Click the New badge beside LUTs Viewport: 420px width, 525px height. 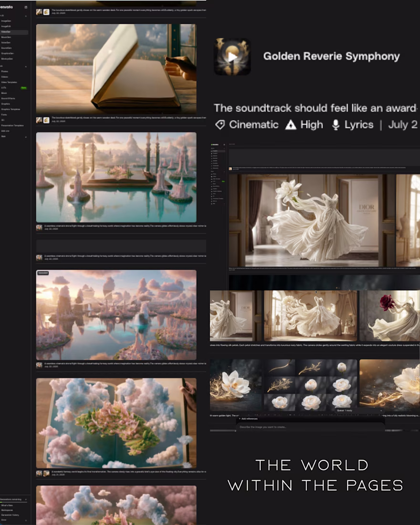[x=23, y=88]
